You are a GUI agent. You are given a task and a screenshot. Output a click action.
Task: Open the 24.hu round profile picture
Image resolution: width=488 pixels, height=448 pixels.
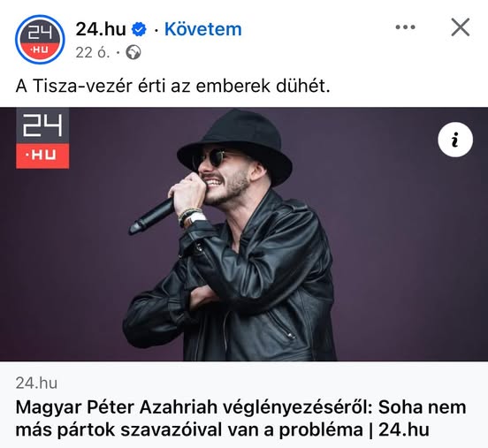click(40, 40)
